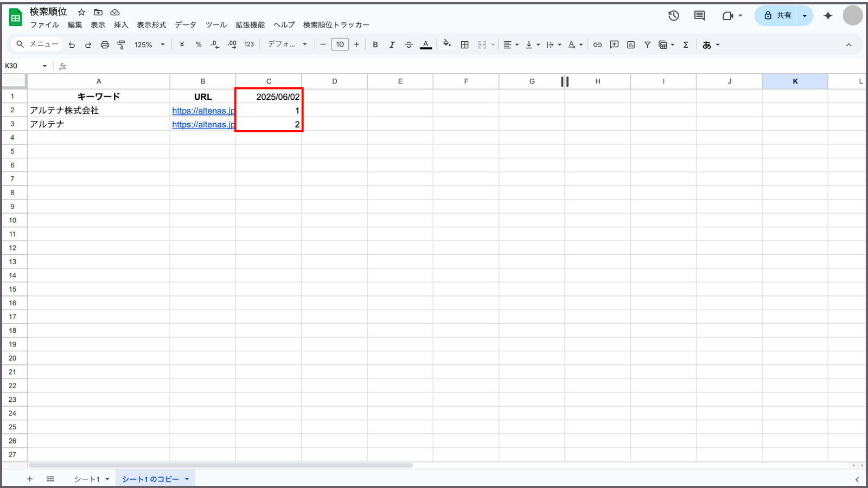The image size is (868, 488).
Task: Decrease decimal places icon
Action: pyautogui.click(x=215, y=44)
